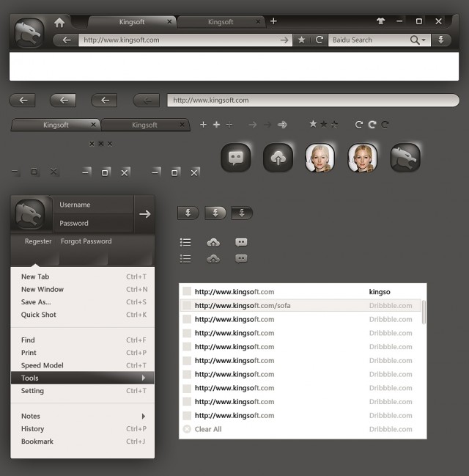
Task: Close second Kingsoft tab in standalone tab strip
Action: coord(182,125)
